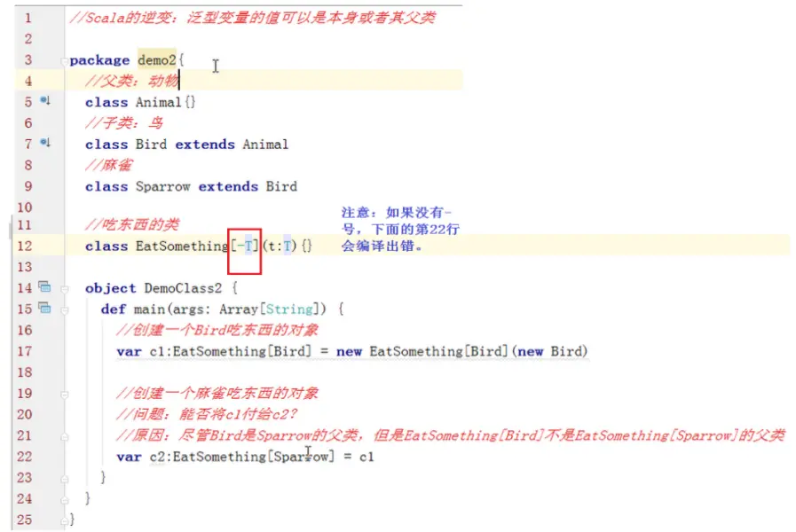
Task: Click the class name Animal on line 5
Action: click(x=158, y=103)
